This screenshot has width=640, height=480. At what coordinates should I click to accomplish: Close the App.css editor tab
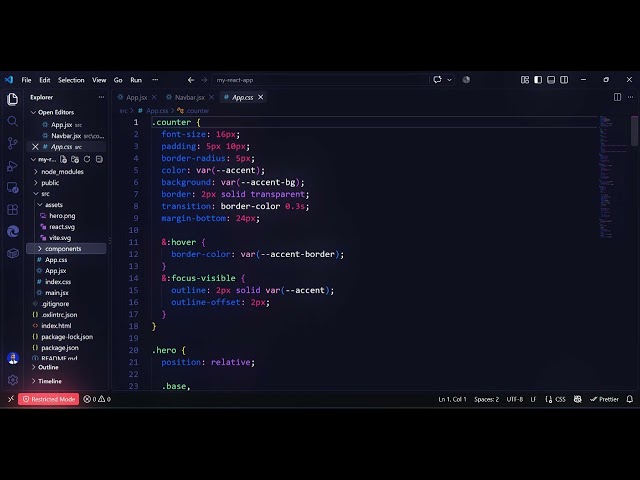(x=260, y=97)
